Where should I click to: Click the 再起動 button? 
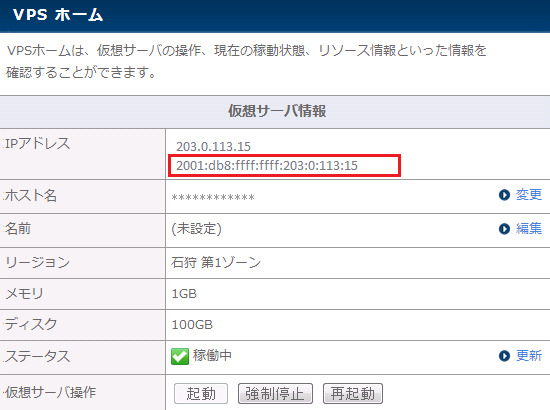[x=353, y=394]
